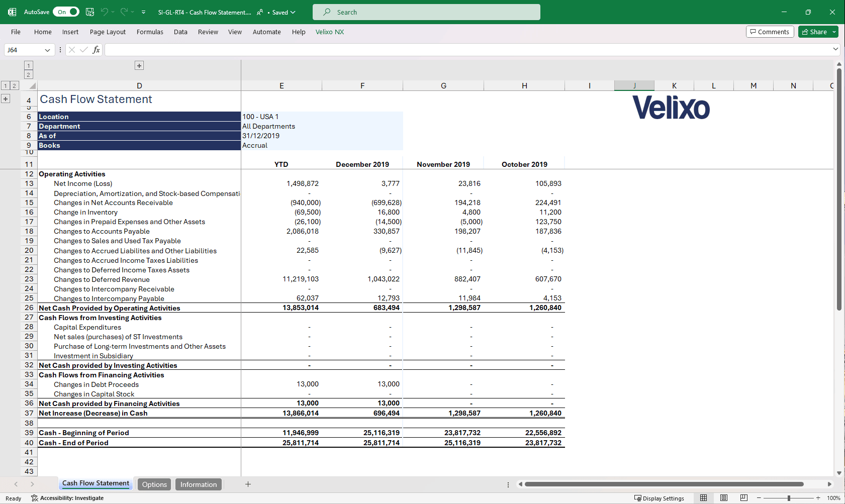Click column outline level 1 button
845x504 pixels.
[x=29, y=65]
